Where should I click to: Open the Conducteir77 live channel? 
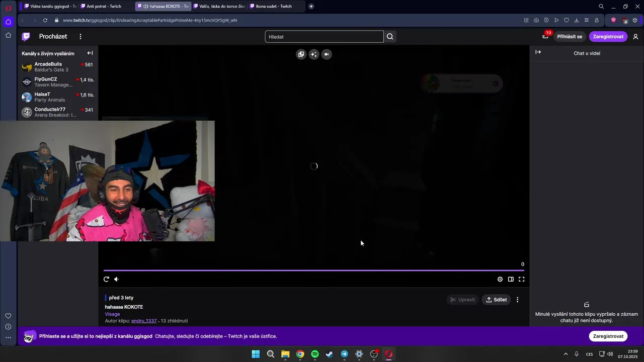[x=58, y=112]
